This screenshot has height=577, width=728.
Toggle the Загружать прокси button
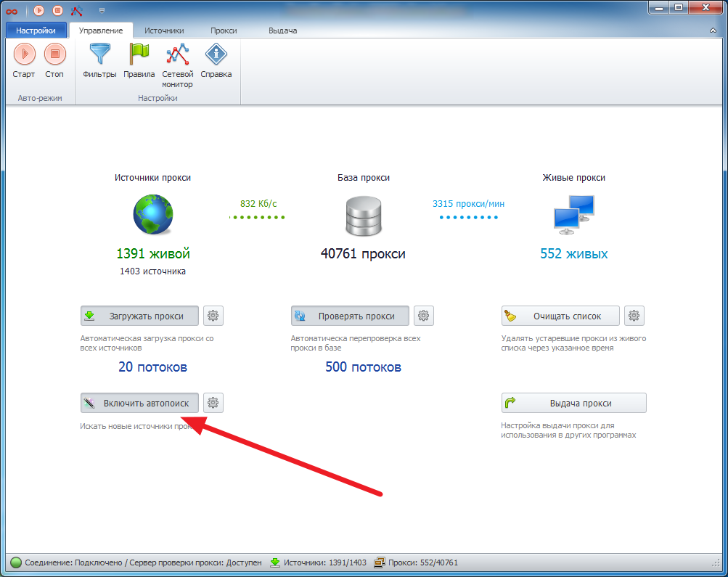click(139, 316)
